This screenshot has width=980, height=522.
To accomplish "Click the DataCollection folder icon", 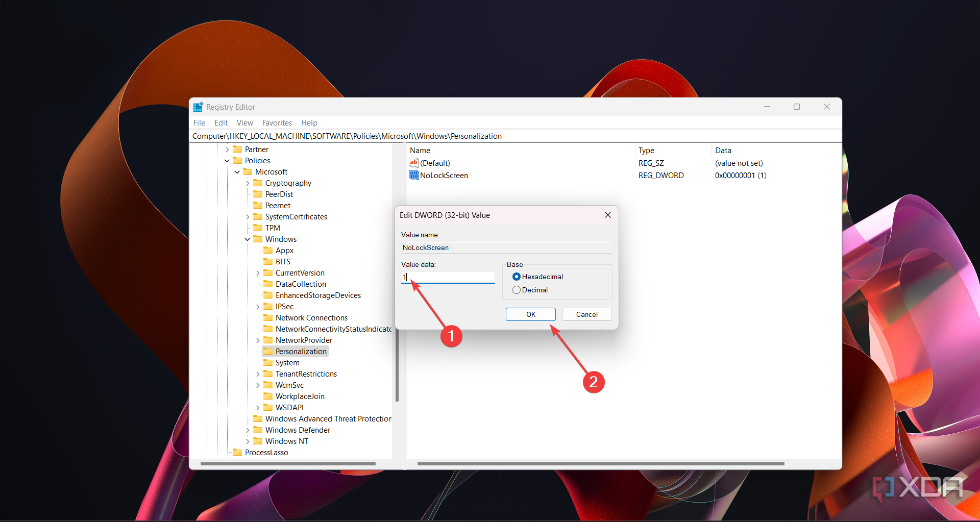I will tap(268, 284).
